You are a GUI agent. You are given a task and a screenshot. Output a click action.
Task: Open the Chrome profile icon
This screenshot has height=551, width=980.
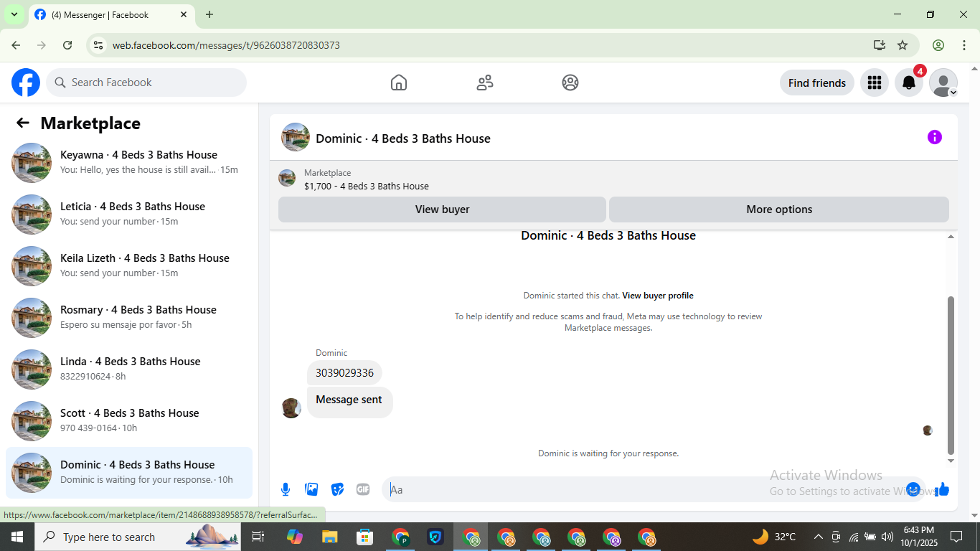[938, 45]
